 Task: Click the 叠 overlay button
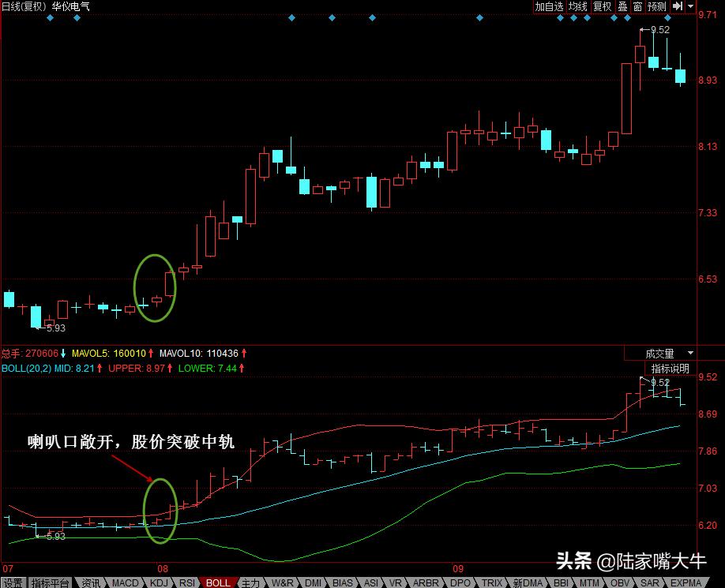[623, 6]
